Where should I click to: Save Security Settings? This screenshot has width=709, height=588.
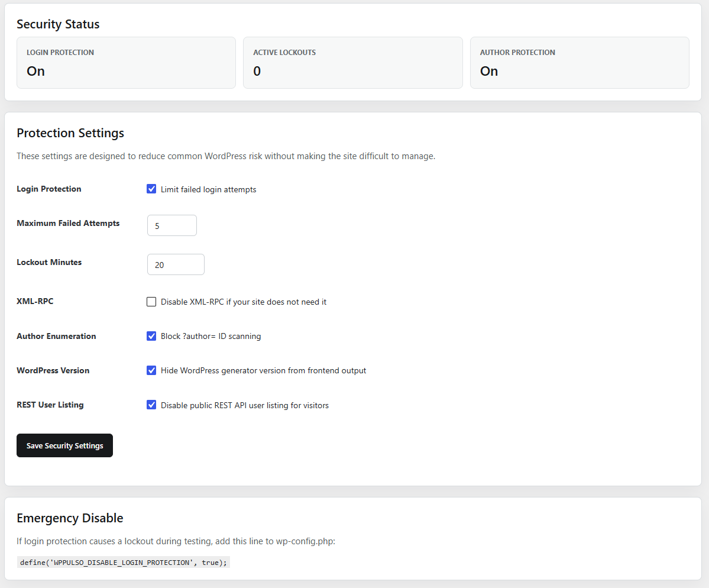(64, 445)
